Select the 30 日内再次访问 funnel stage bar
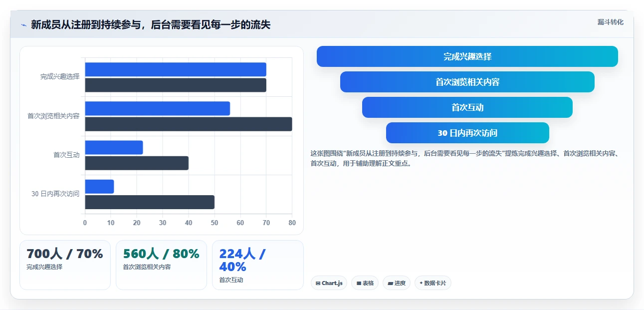Image resolution: width=644 pixels, height=310 pixels. point(467,133)
